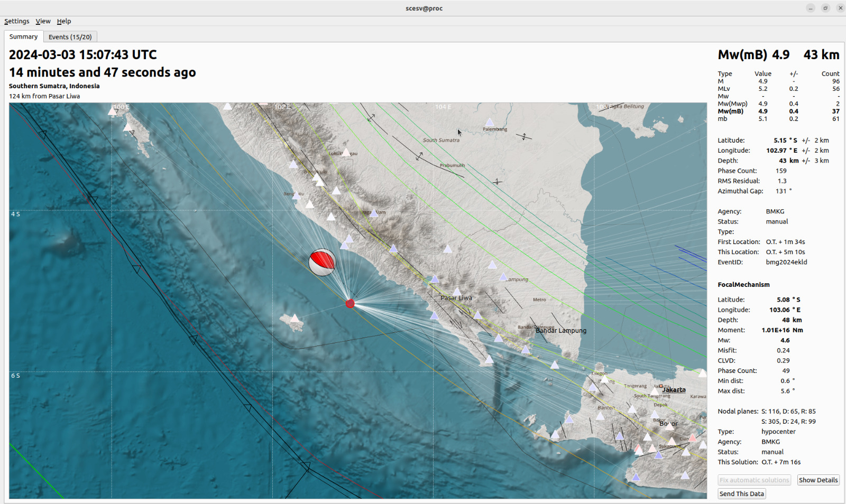Click the Bandar Lampung label on map
Screen dimensions: 846x504
coord(561,331)
